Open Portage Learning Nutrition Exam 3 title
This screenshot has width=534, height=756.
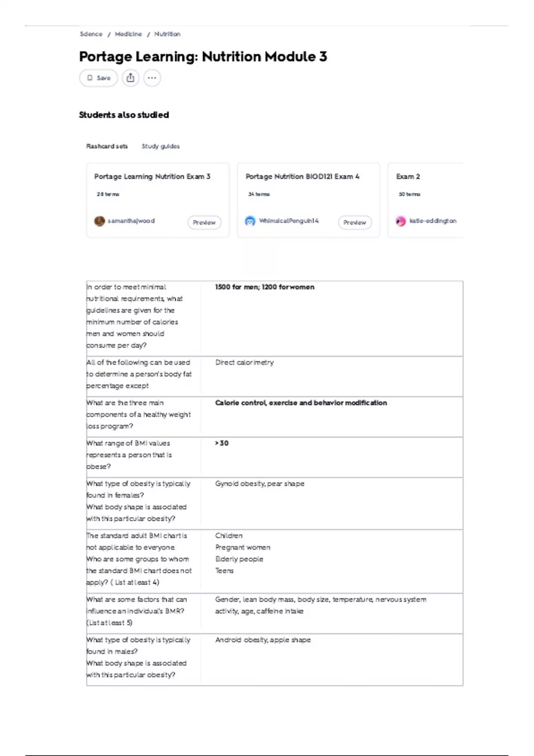coord(152,177)
